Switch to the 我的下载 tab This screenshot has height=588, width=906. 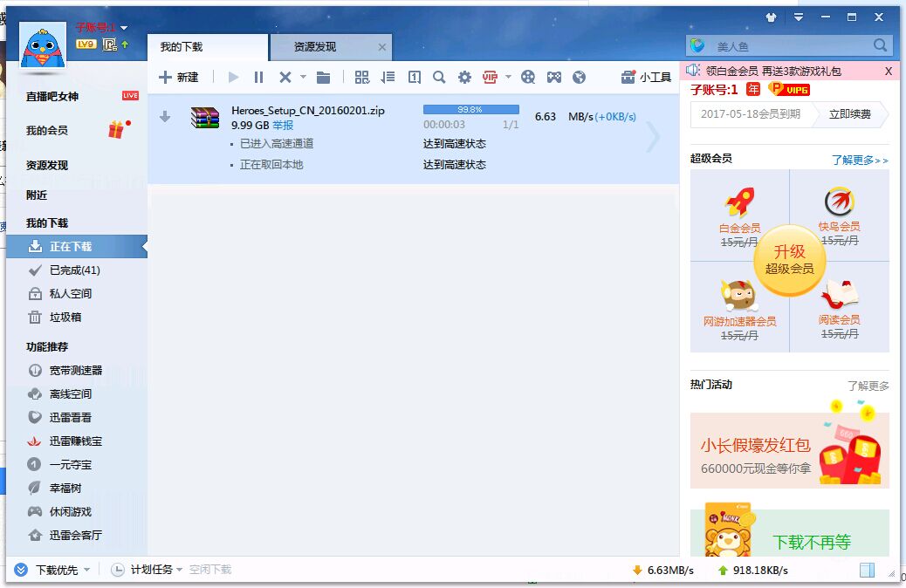click(x=208, y=47)
